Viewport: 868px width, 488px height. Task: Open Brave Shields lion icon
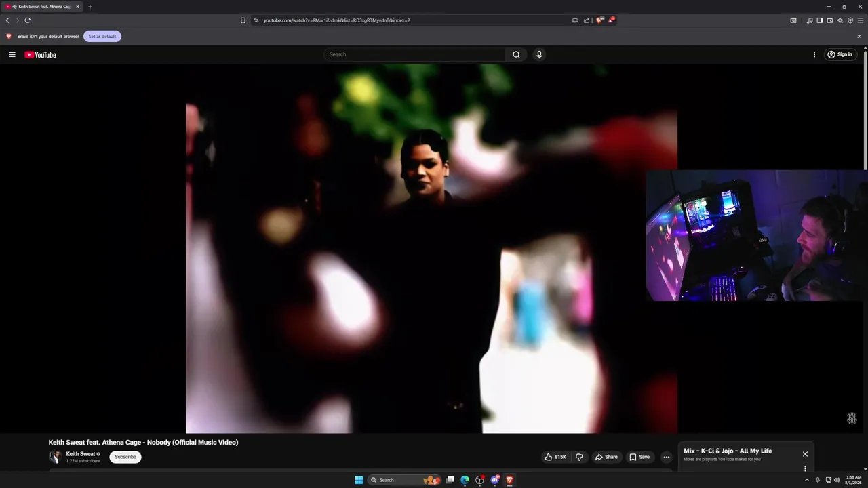tap(599, 20)
